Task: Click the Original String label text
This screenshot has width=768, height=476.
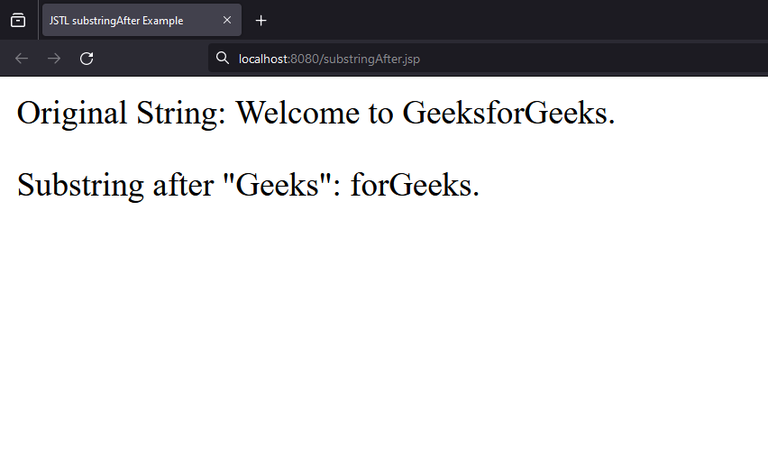Action: [x=121, y=114]
